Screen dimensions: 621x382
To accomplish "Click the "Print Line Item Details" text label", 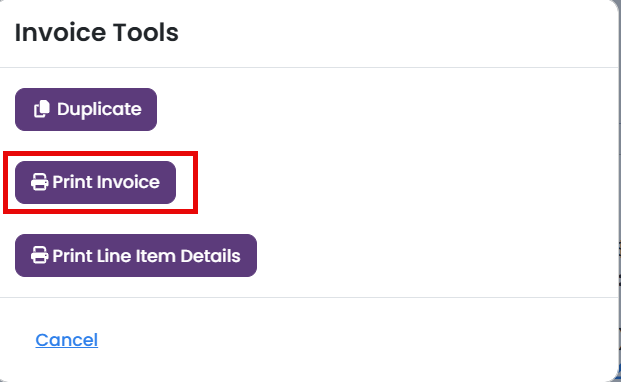I will (x=146, y=256).
